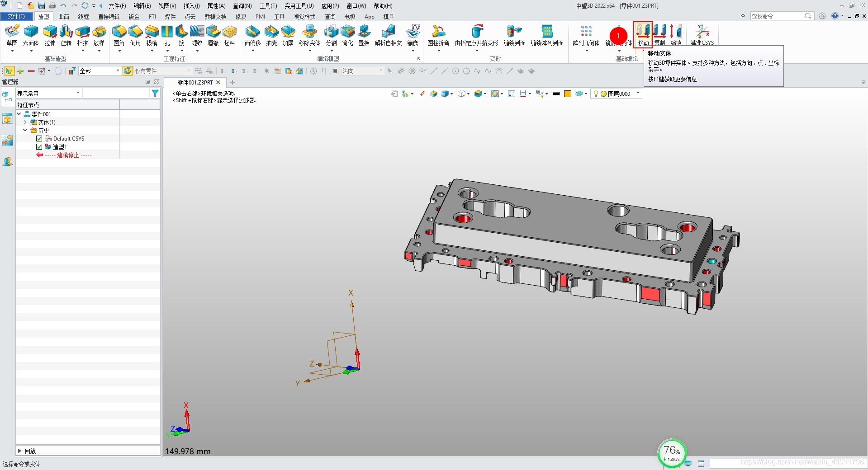The width and height of the screenshot is (868, 470).
Task: Open the 插入(I) menu
Action: pos(191,6)
